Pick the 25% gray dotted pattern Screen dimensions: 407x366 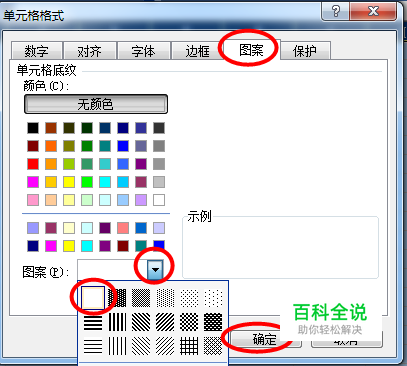(x=165, y=298)
